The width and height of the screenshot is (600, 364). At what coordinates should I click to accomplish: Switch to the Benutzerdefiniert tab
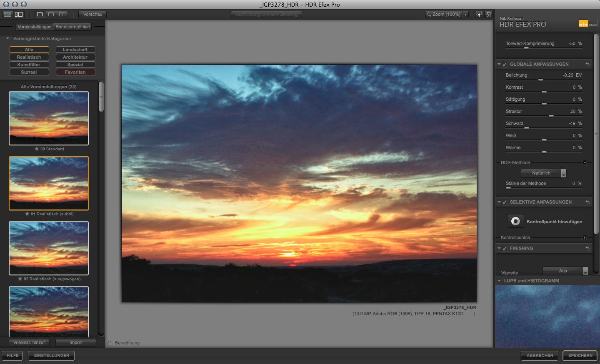tap(73, 27)
